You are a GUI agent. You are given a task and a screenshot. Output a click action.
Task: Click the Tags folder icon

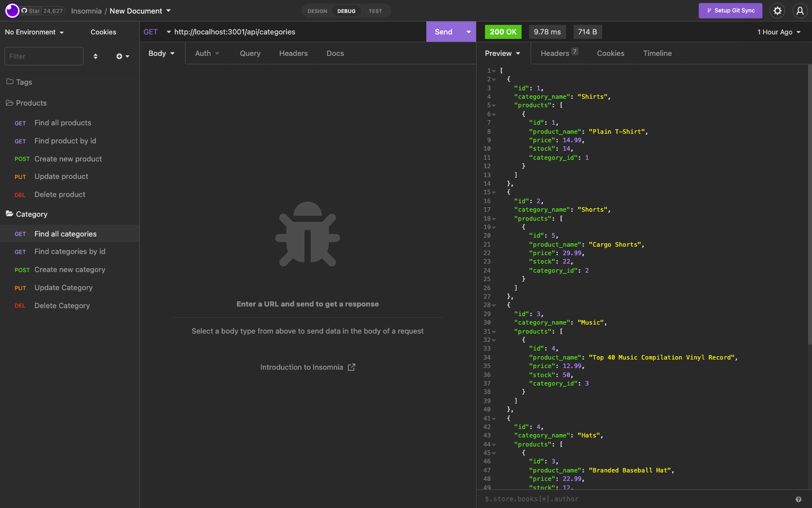pyautogui.click(x=10, y=82)
